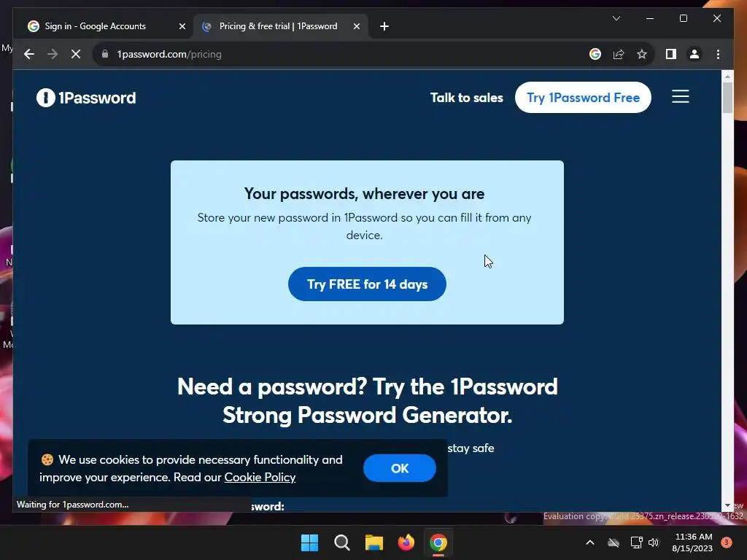Open the share this page icon
The image size is (747, 560).
(x=619, y=54)
